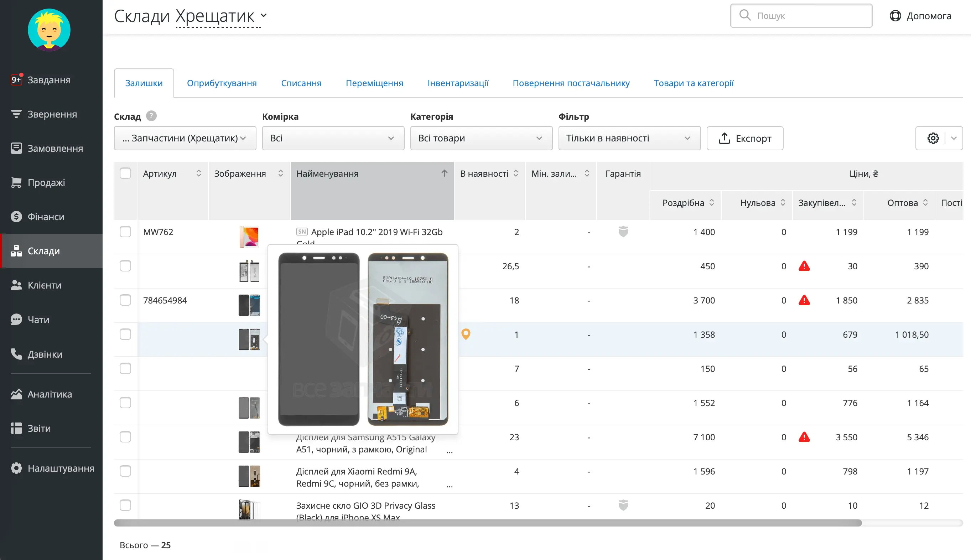Viewport: 971px width, 560px height.
Task: Open the Категорія Всі товари dropdown
Action: (x=481, y=138)
